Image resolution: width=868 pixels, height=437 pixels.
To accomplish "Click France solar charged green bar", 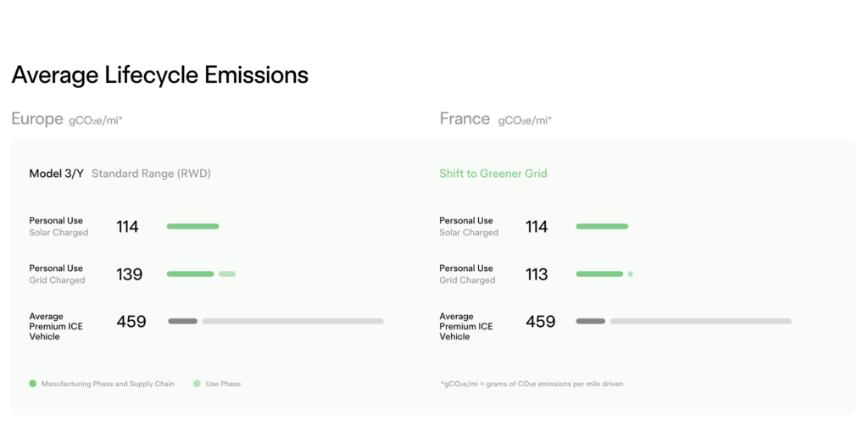I will (602, 226).
